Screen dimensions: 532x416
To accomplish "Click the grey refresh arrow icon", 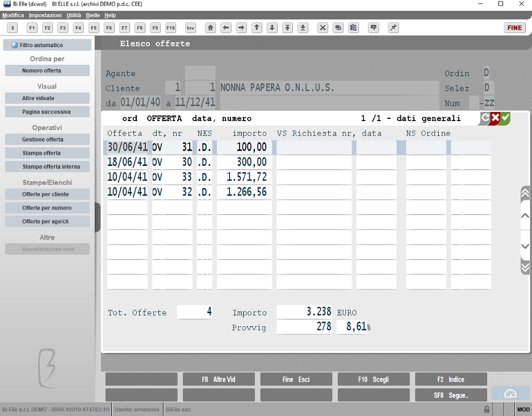I will click(485, 118).
